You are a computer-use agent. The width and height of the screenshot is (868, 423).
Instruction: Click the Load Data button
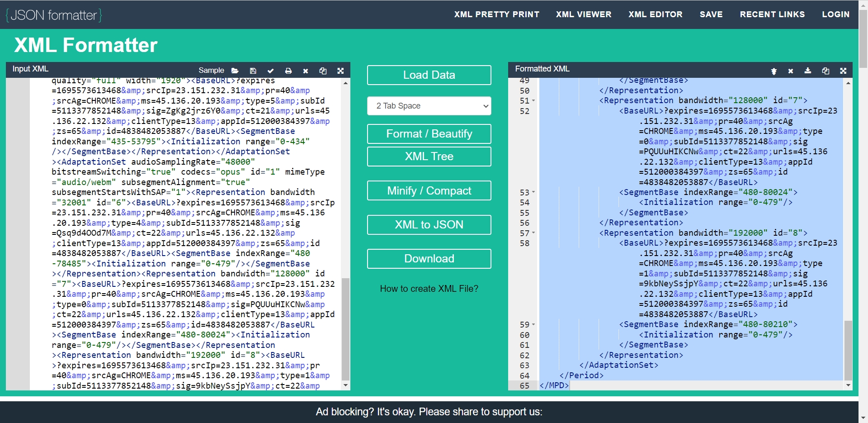(429, 75)
